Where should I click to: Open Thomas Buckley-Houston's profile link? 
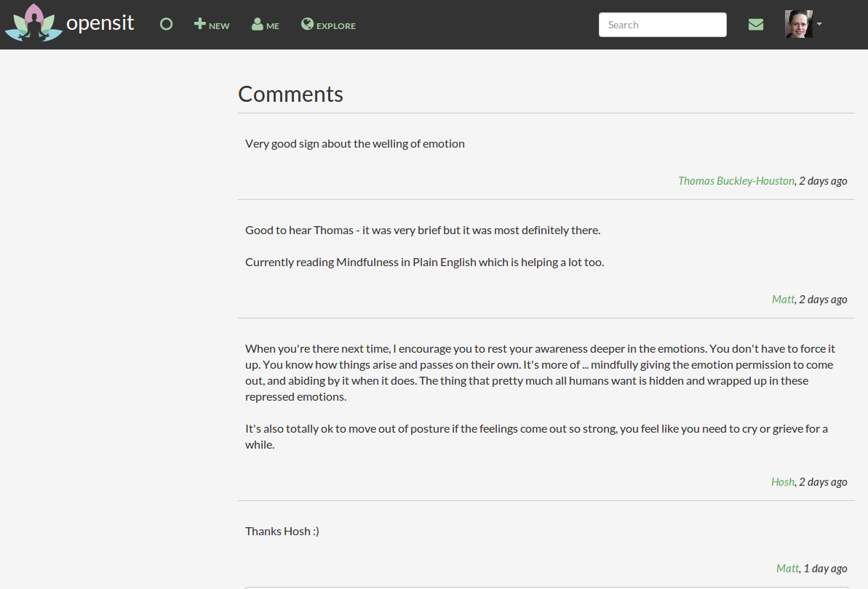(736, 181)
